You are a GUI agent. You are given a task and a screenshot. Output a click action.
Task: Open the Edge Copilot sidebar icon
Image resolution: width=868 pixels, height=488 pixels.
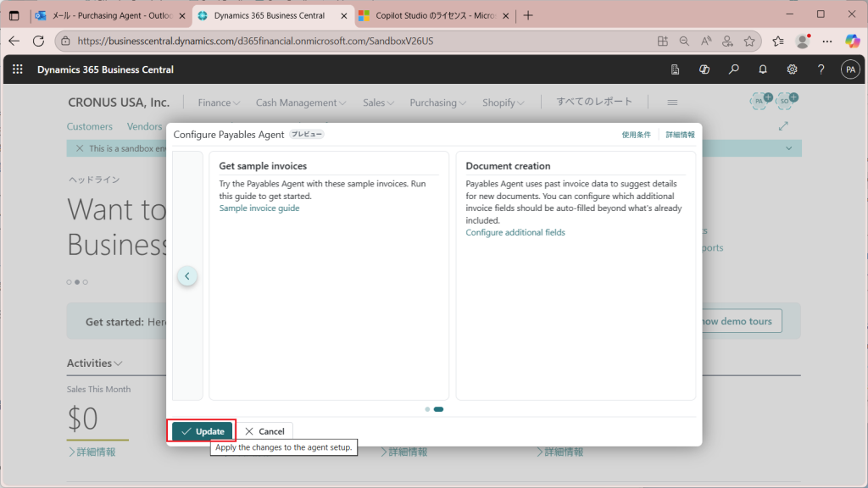coord(852,41)
